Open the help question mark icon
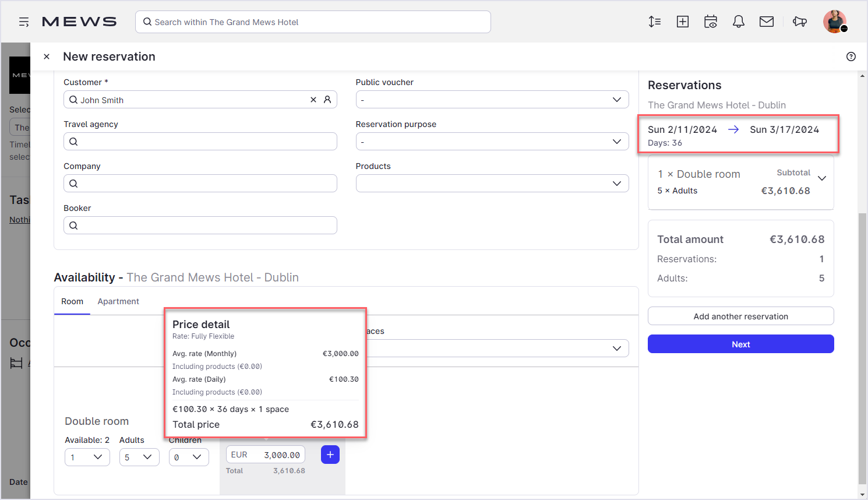The image size is (868, 500). [851, 57]
